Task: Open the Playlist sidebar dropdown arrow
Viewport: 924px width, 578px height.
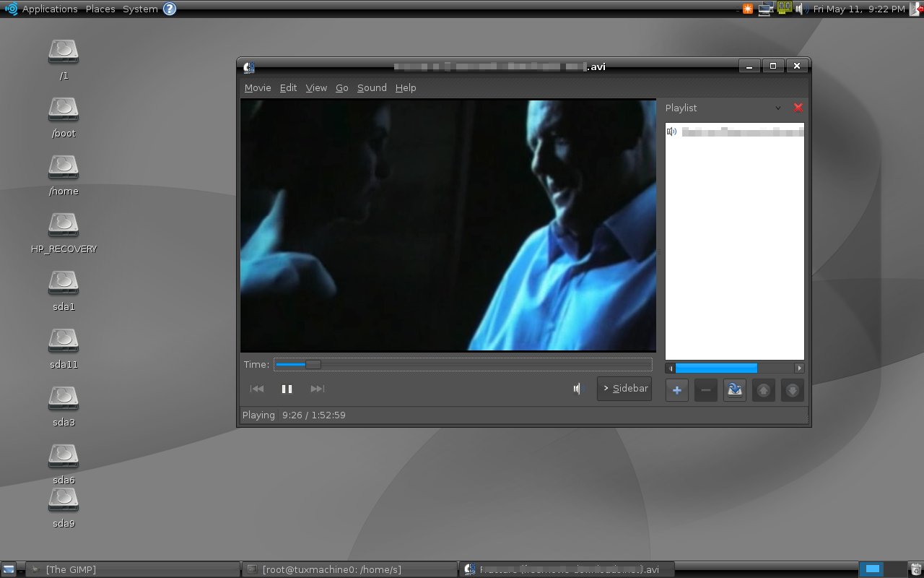Action: tap(777, 108)
